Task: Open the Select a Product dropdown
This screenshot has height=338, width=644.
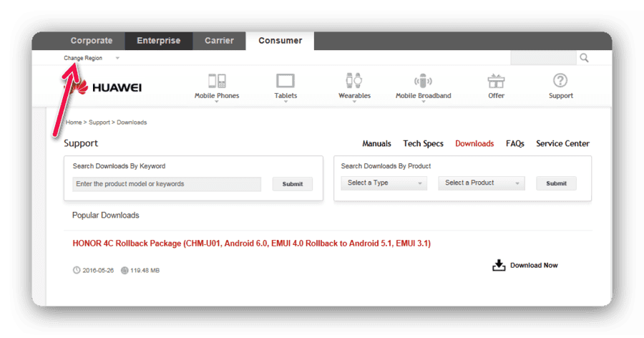Action: [482, 183]
